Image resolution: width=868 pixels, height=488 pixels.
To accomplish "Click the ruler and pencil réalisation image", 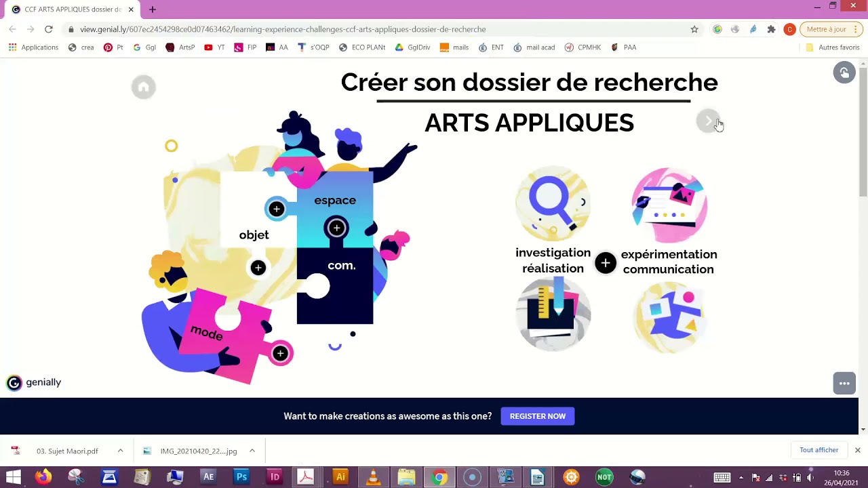I will tap(553, 313).
